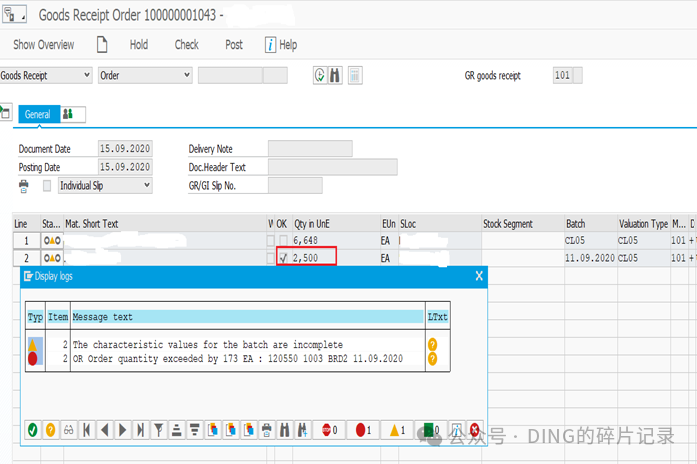The width and height of the screenshot is (697, 464).
Task: Click the Execute clock icon in header toolbar
Action: pos(320,75)
